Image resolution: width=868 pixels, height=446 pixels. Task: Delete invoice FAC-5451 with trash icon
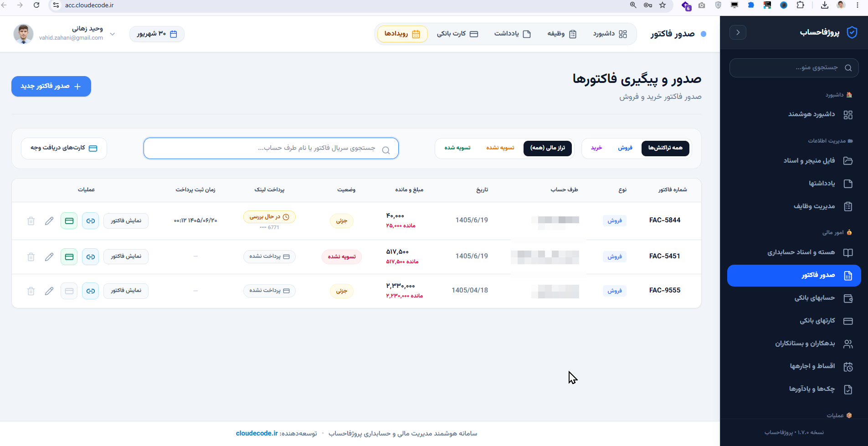coord(31,257)
